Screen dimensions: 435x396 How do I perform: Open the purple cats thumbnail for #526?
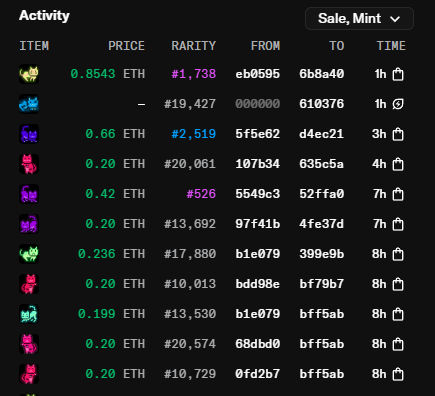(29, 194)
